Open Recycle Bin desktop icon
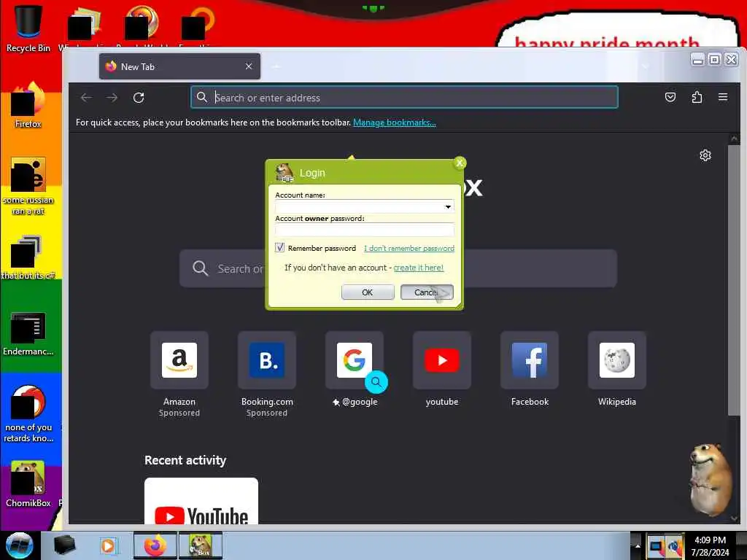The height and width of the screenshot is (560, 747). pyautogui.click(x=28, y=28)
